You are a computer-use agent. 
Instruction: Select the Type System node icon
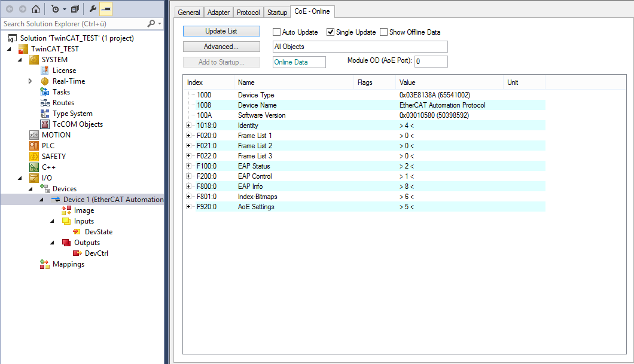pyautogui.click(x=45, y=114)
